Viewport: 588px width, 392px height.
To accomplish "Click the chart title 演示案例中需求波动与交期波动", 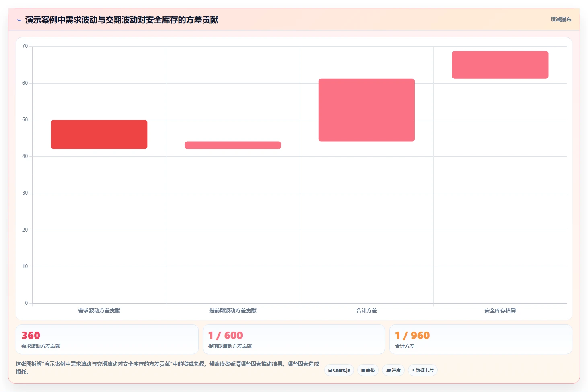I will click(121, 20).
